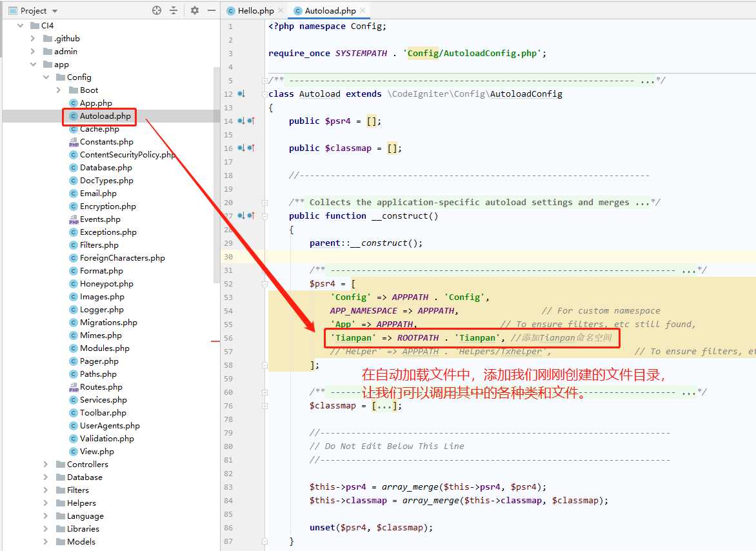Viewport: 756px width, 551px height.
Task: Unfold the collapsed doc comment on line 5
Action: (264, 81)
